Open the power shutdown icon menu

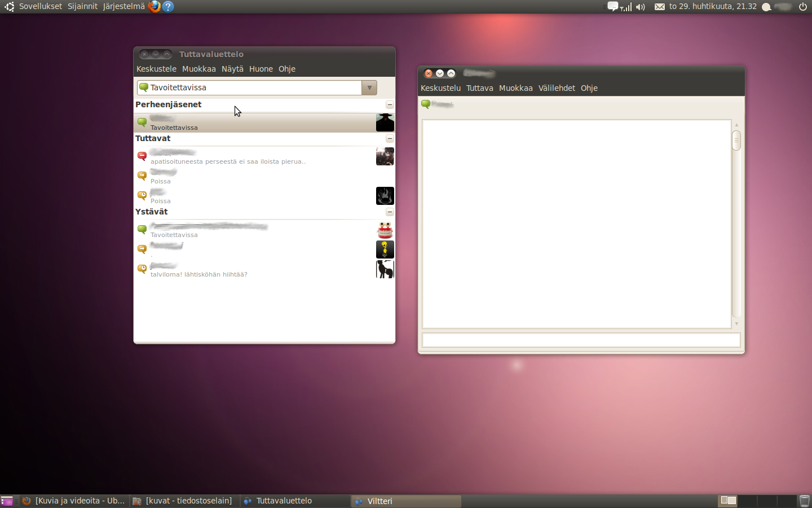pyautogui.click(x=803, y=7)
